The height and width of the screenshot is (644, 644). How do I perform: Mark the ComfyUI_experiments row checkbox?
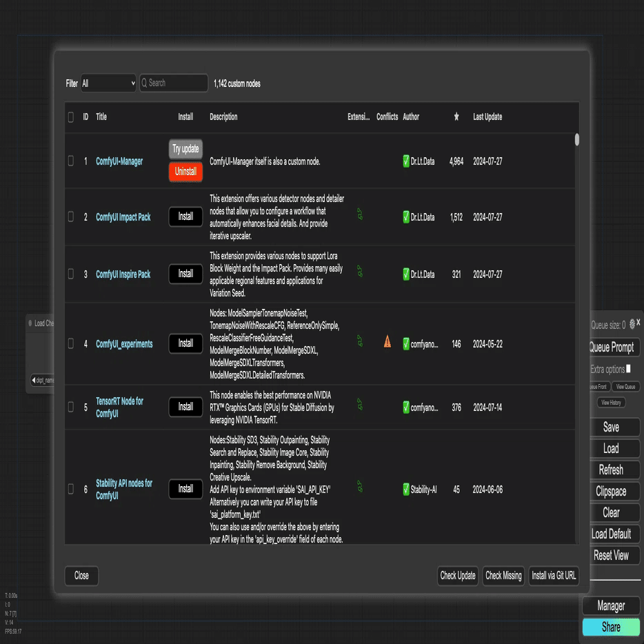[x=70, y=343]
